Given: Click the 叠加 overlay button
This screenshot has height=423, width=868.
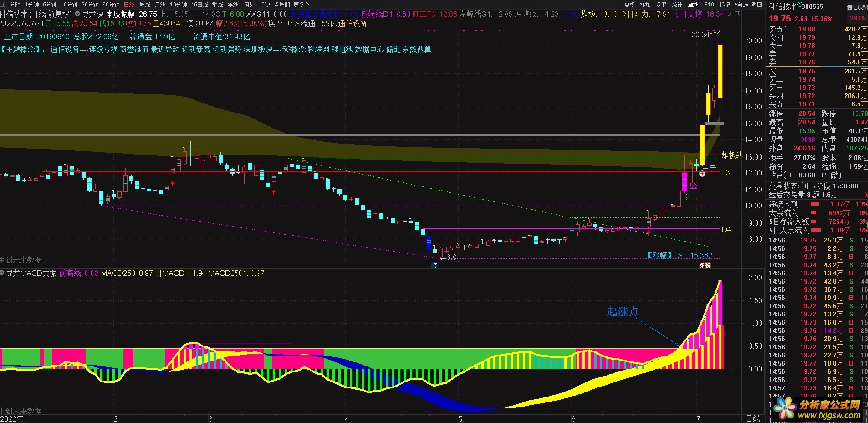Looking at the screenshot, I should (645, 5).
